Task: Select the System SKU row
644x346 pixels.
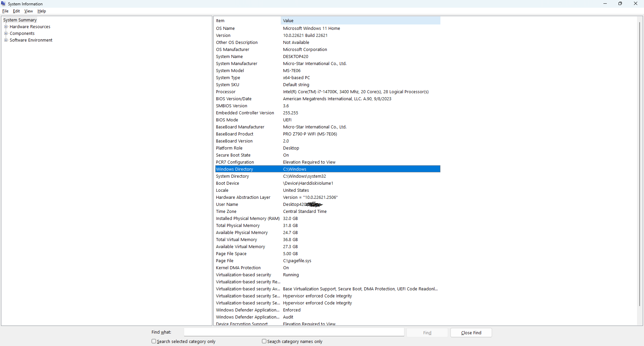Action: (328, 85)
